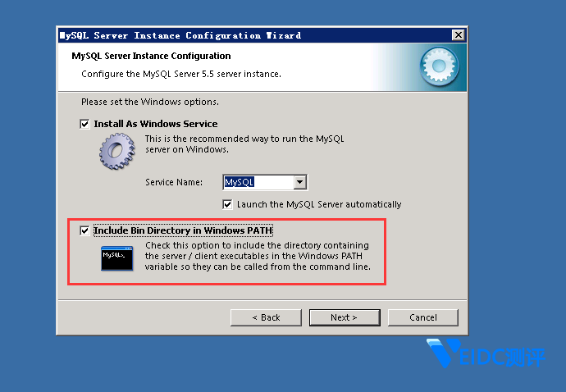Click the MySQL Server Instance Configuration heading

pyautogui.click(x=152, y=56)
